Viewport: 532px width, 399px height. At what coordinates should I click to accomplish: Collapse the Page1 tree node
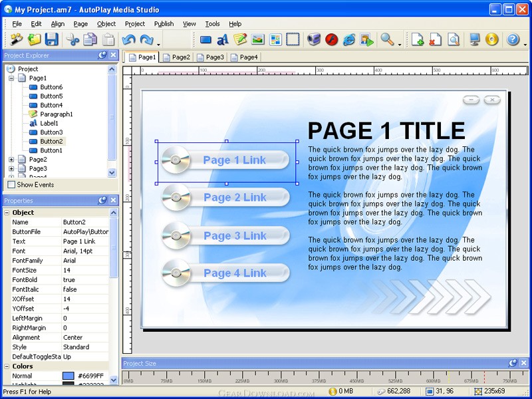coord(11,78)
